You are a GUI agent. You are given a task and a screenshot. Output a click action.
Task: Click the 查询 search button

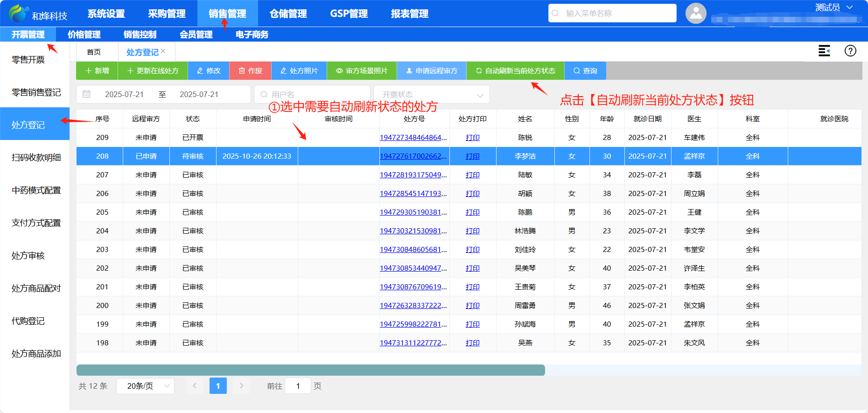point(585,71)
